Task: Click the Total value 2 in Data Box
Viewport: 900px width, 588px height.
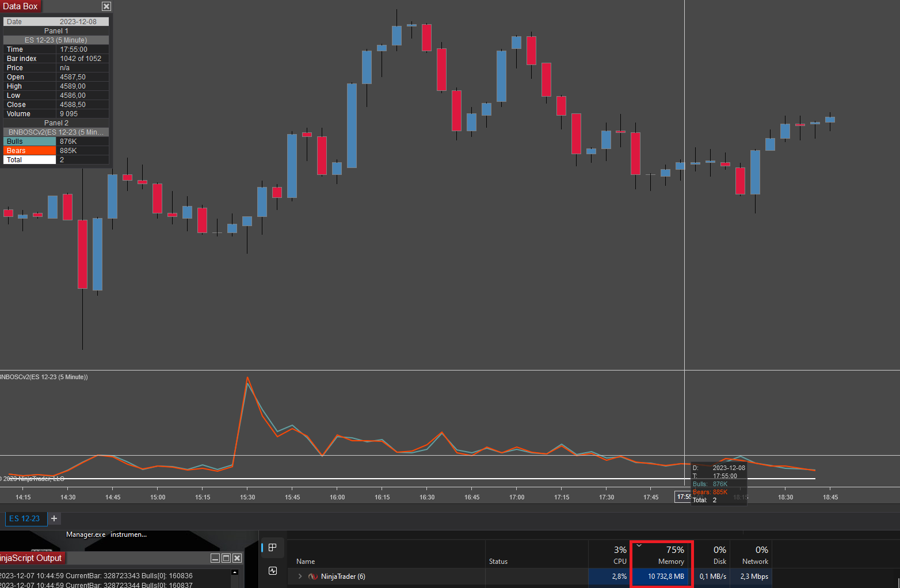Action: pos(62,160)
